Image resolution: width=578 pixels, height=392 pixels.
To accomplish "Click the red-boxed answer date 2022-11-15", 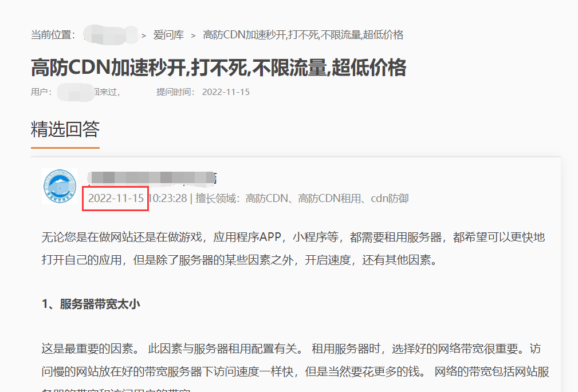I will pos(116,199).
